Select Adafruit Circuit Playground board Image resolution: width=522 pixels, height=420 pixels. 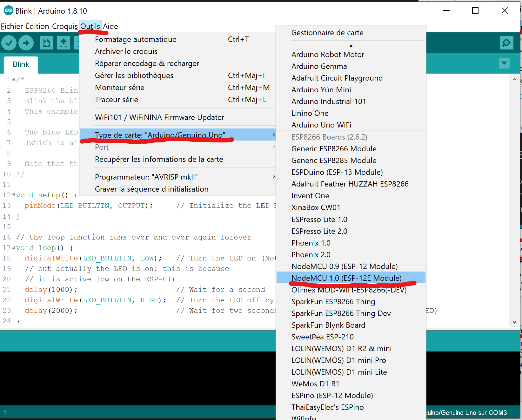[351, 78]
